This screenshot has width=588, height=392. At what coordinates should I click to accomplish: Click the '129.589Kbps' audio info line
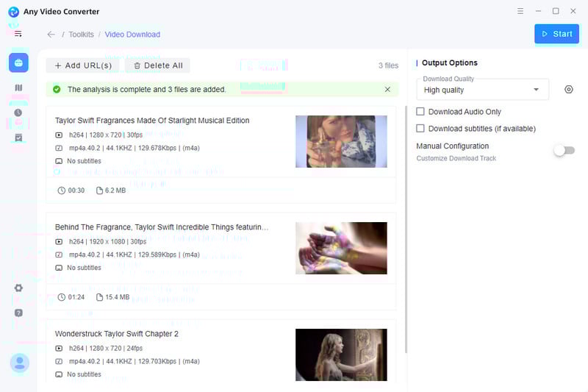pyautogui.click(x=135, y=254)
